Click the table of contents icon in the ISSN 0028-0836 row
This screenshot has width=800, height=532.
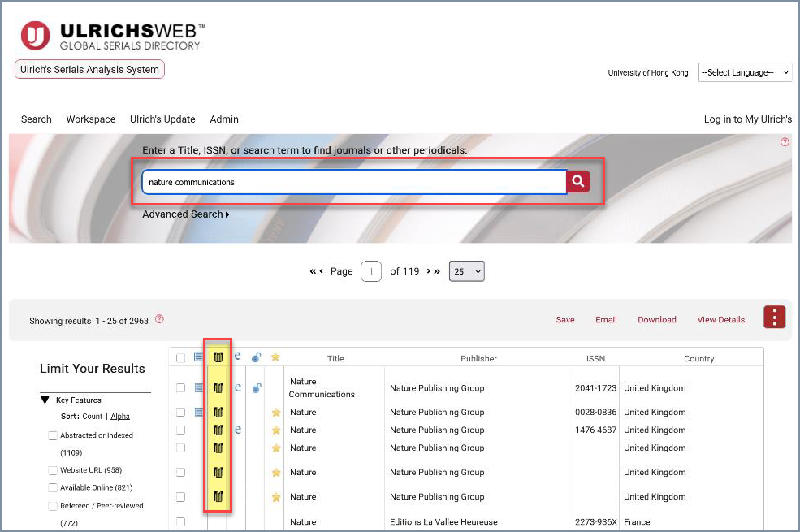pos(199,413)
